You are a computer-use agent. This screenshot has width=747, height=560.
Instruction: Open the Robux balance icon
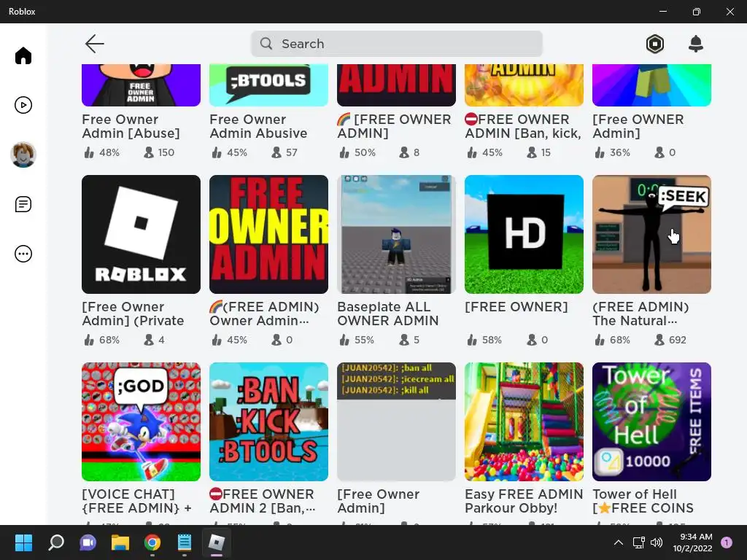pyautogui.click(x=655, y=44)
